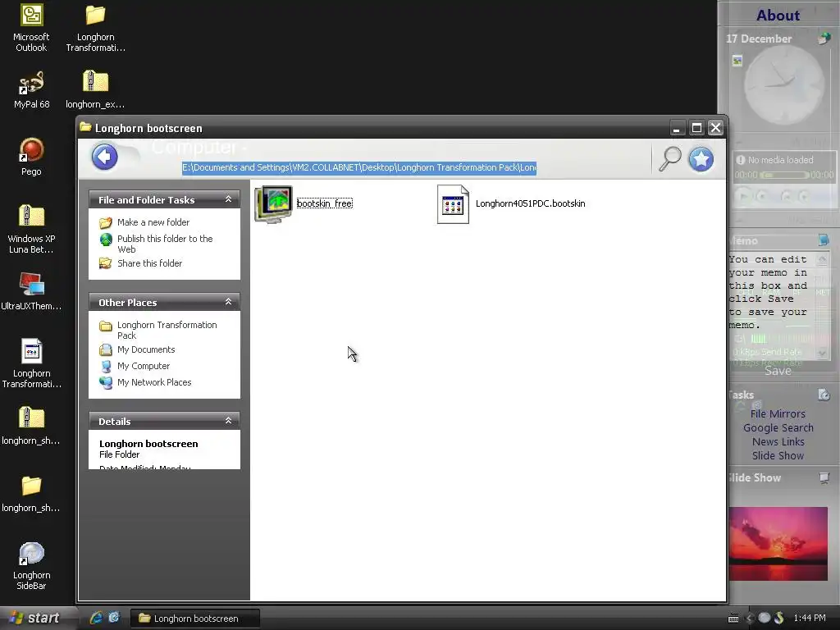Select the Longhorn SideBar shortcut

coord(31,566)
